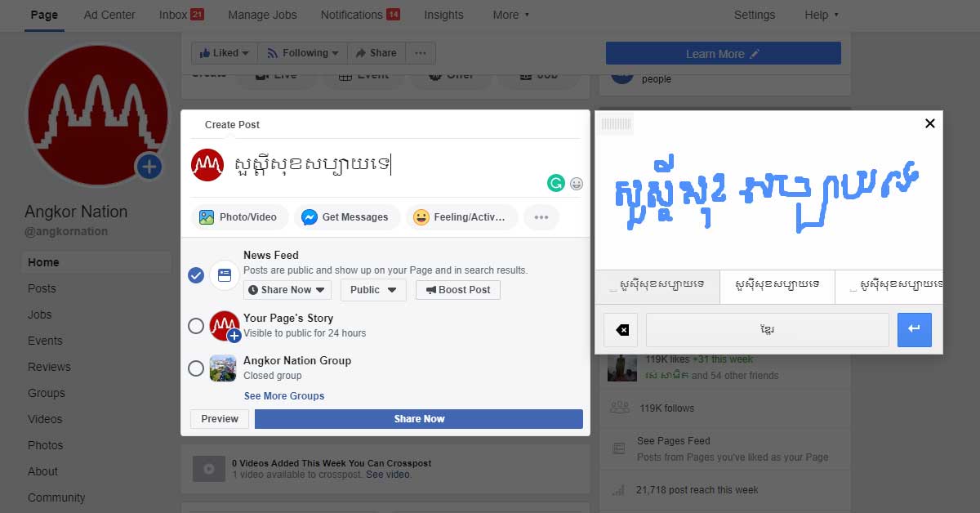This screenshot has height=513, width=980.
Task: Open the emoji picker smiley icon
Action: 577,184
